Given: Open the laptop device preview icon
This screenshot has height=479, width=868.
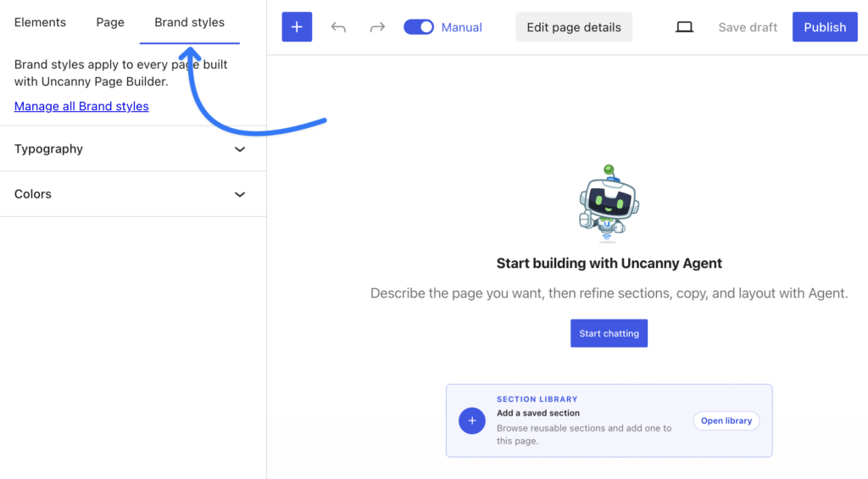Looking at the screenshot, I should point(684,27).
